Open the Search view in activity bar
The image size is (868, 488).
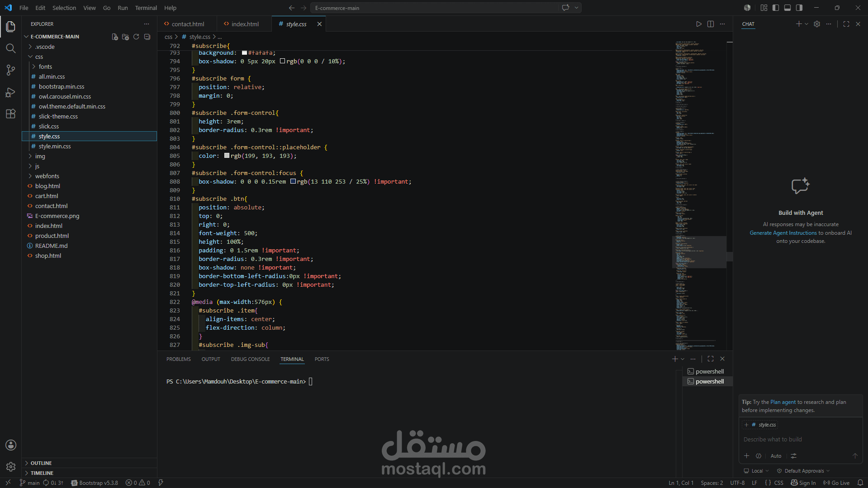point(11,48)
